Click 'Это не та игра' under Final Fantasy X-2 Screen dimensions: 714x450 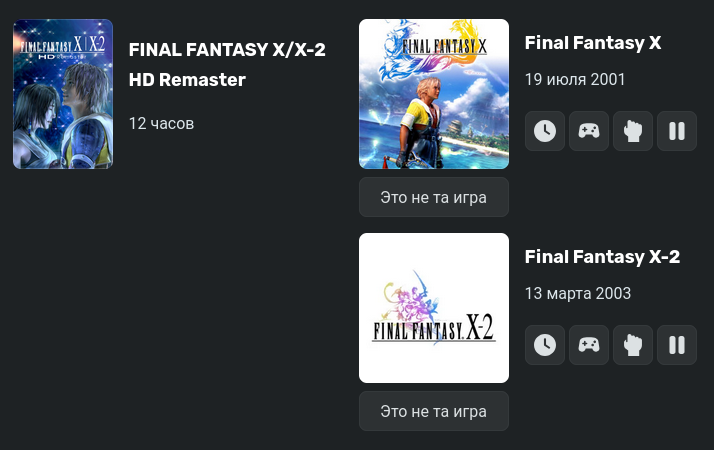tap(434, 411)
